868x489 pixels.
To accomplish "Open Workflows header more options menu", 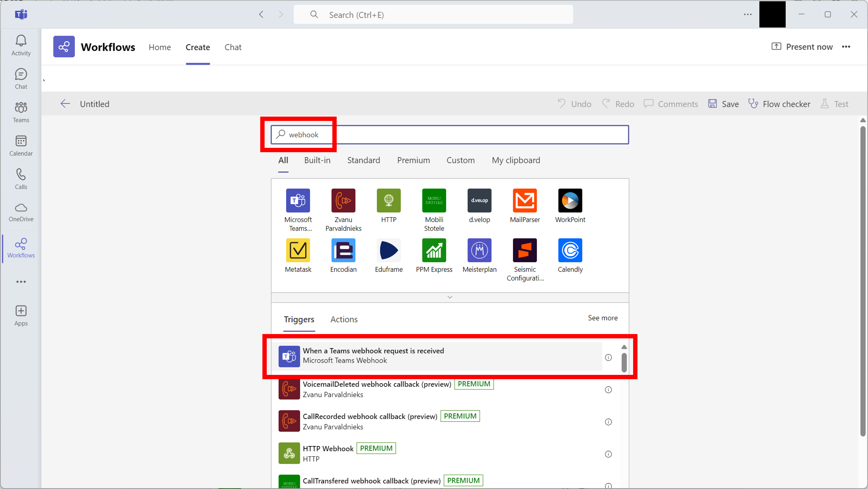I will point(846,47).
